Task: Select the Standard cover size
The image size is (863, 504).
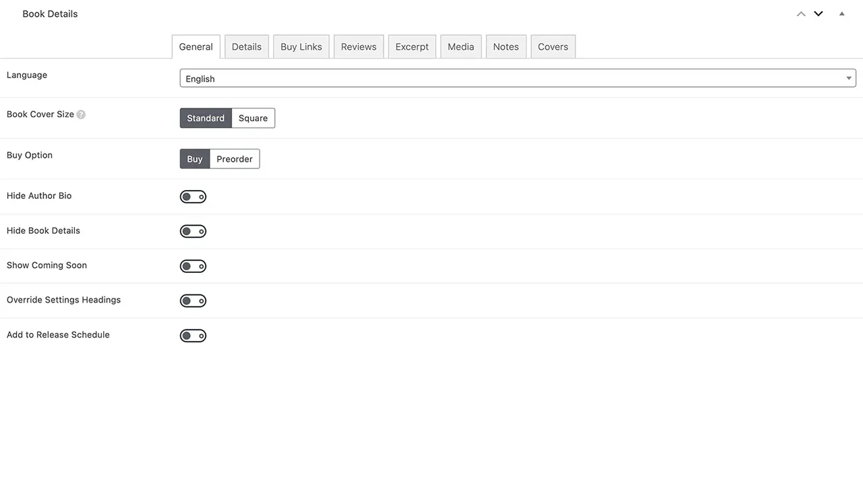Action: click(206, 118)
